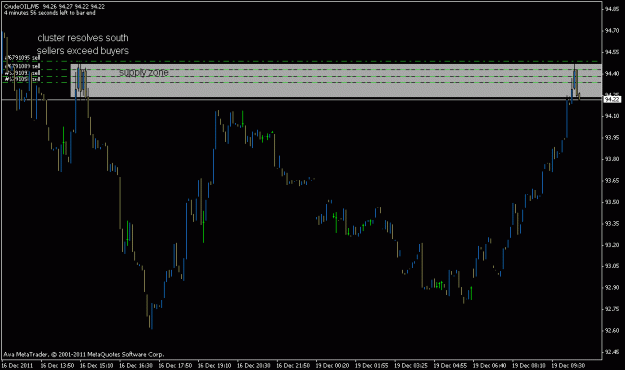This screenshot has width=625, height=370.
Task: Click the 93.65 price axis label
Action: pyautogui.click(x=612, y=181)
